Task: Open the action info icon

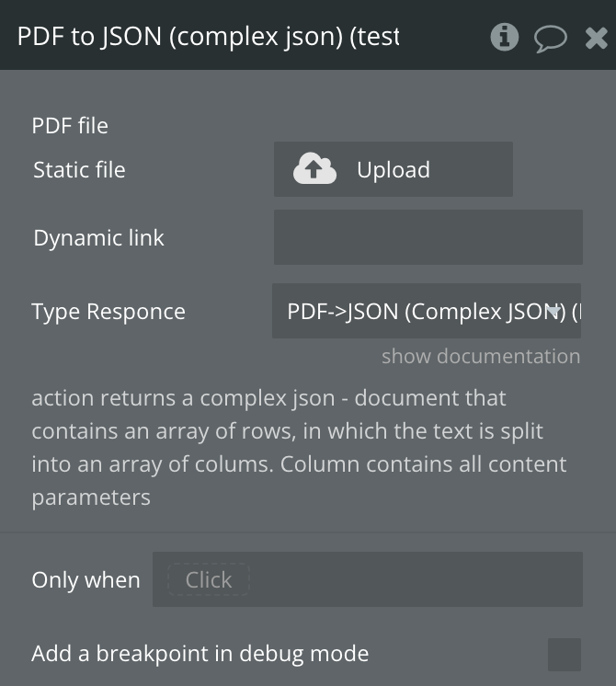Action: pos(504,37)
